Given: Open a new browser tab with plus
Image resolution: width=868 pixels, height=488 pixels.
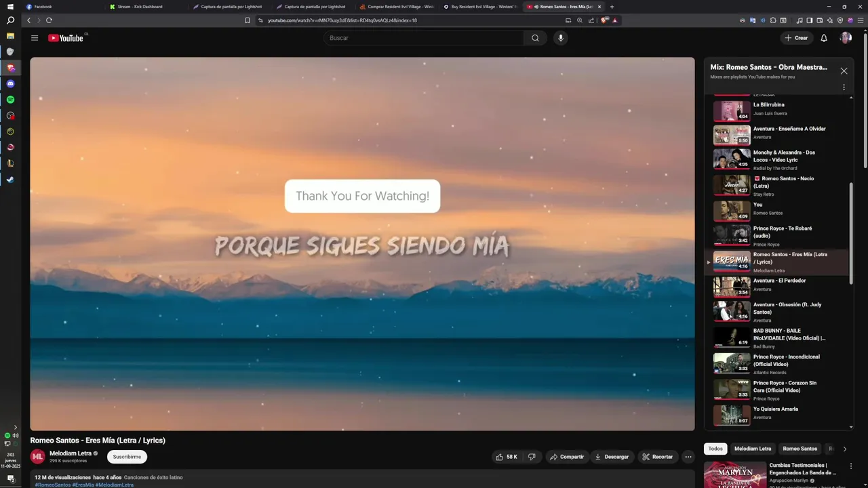Looking at the screenshot, I should 612,7.
